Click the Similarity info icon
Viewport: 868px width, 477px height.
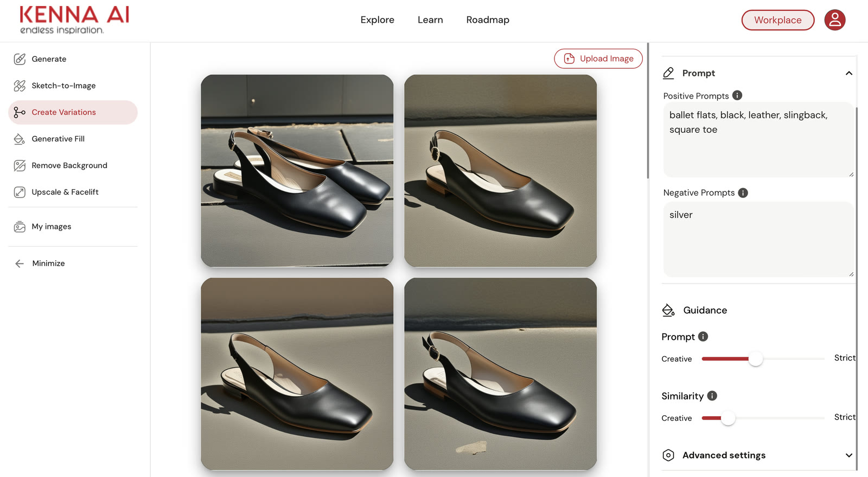[712, 396]
